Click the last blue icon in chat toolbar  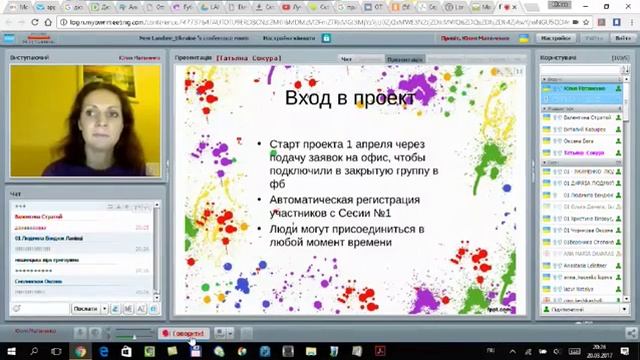pyautogui.click(x=153, y=309)
